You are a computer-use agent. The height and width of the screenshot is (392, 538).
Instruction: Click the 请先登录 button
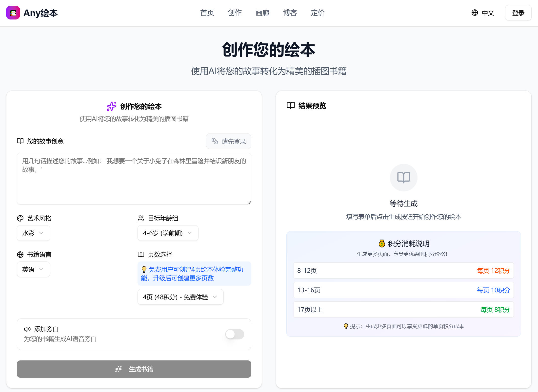point(228,141)
